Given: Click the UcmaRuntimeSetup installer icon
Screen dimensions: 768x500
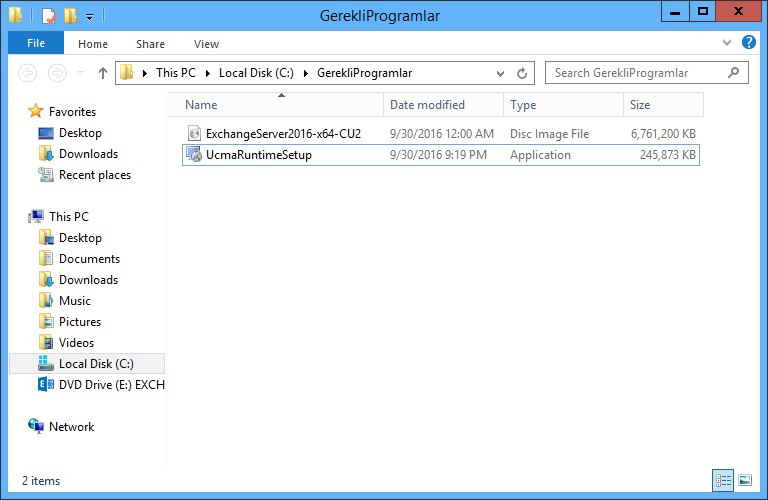Looking at the screenshot, I should tap(194, 155).
